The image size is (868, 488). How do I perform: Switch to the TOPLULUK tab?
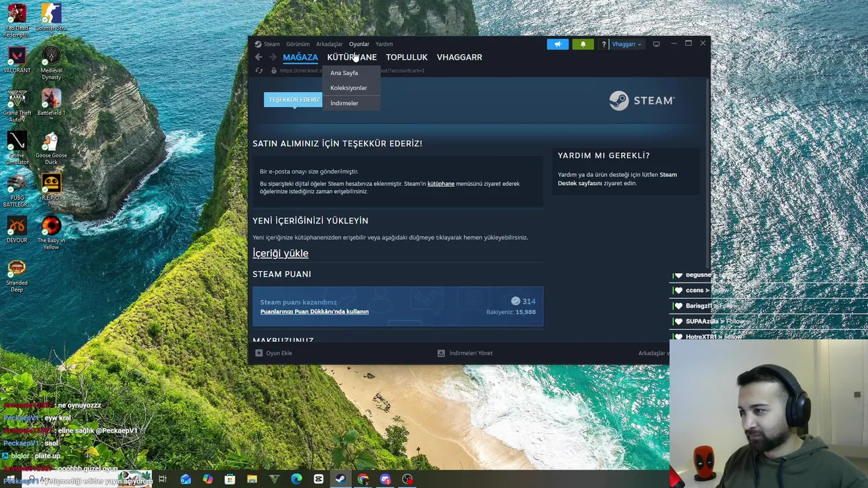pyautogui.click(x=407, y=57)
